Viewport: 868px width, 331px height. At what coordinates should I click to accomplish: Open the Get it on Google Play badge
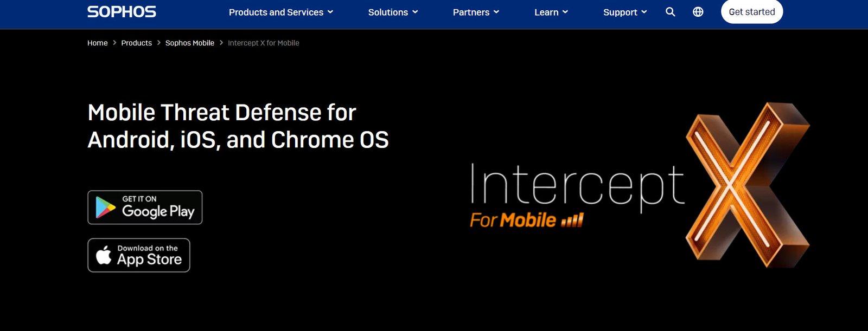[145, 207]
